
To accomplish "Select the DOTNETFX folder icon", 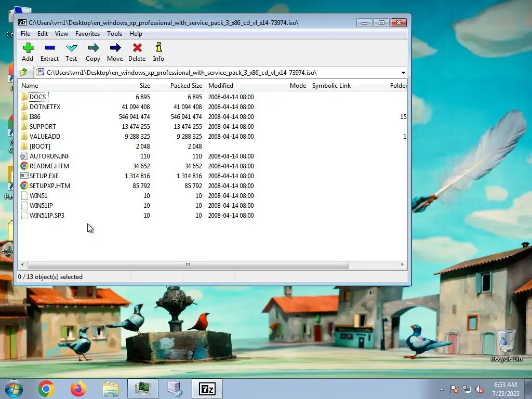I will click(x=24, y=107).
